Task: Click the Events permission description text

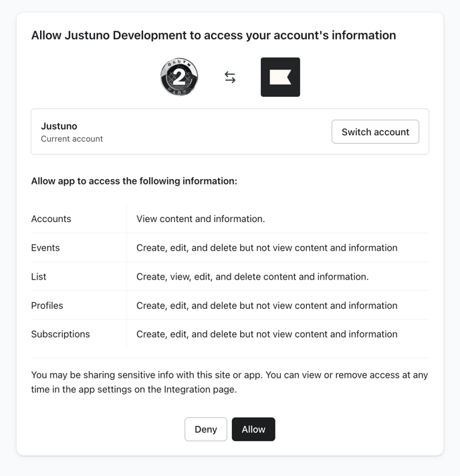Action: point(267,248)
